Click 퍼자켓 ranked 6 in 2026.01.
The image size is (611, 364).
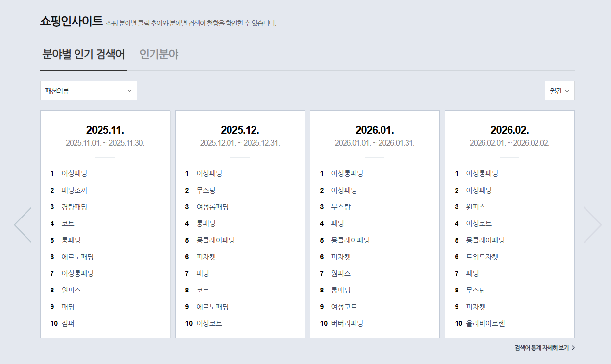pyautogui.click(x=341, y=257)
